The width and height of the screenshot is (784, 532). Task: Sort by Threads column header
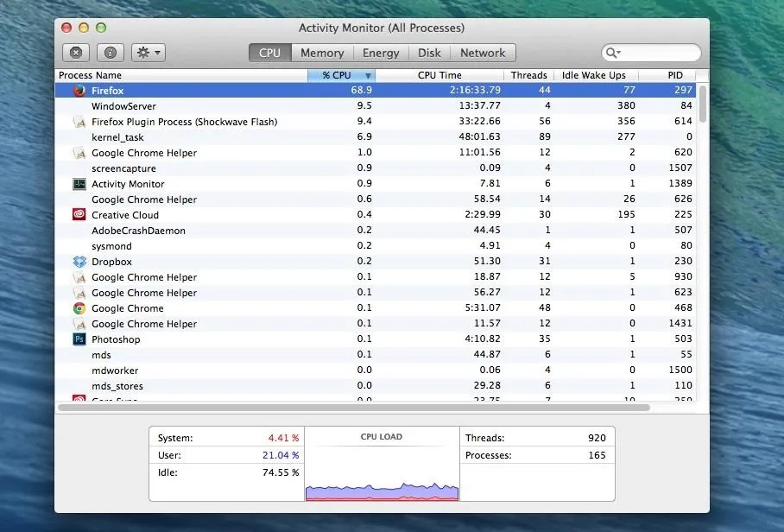[529, 75]
